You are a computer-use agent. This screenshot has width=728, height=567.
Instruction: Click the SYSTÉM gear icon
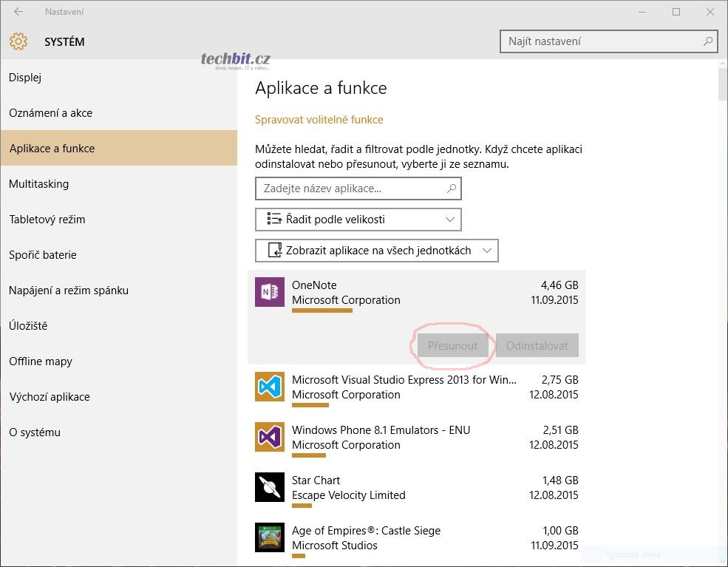[18, 41]
